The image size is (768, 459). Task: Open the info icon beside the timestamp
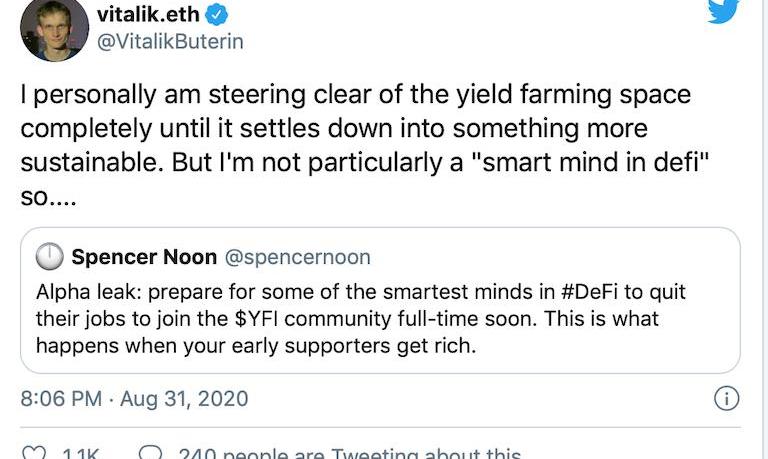tap(726, 399)
